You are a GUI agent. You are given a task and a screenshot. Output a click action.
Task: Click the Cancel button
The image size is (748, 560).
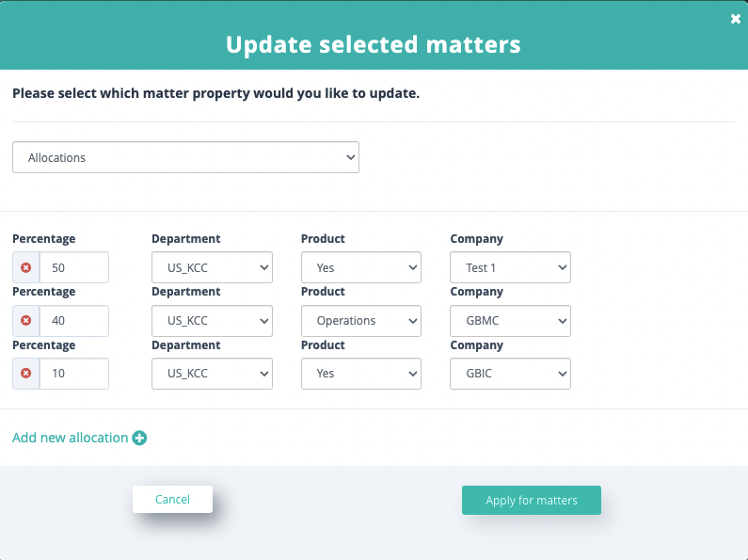point(173,500)
